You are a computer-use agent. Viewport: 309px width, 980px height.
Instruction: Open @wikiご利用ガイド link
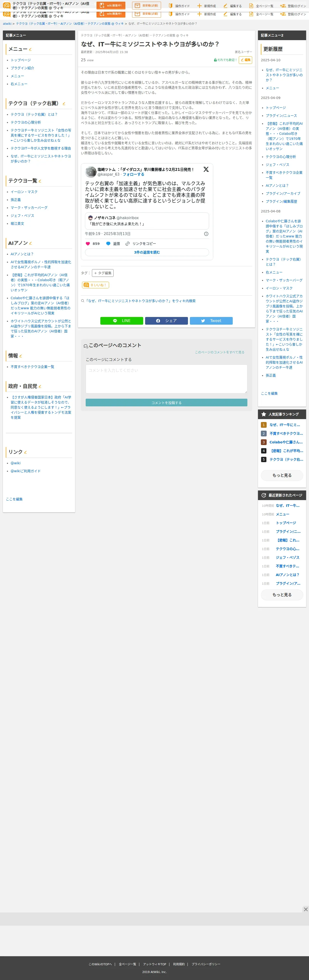(26, 471)
